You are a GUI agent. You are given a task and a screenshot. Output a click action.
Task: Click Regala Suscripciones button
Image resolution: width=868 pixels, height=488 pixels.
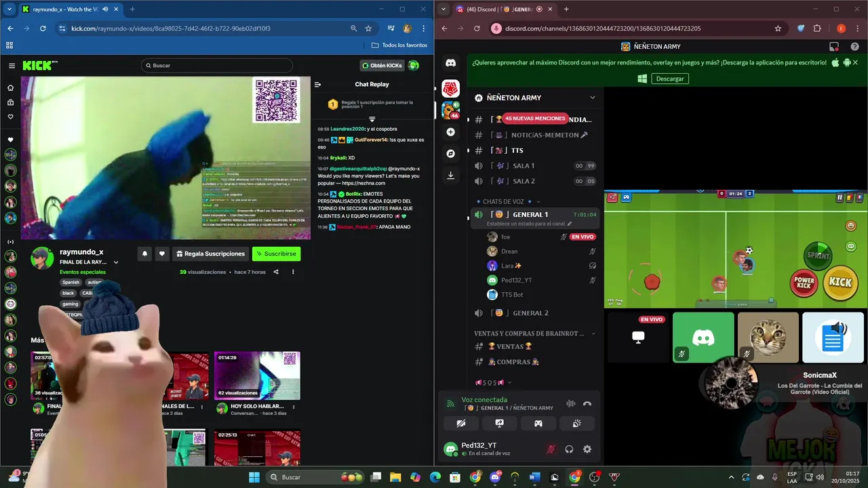210,253
